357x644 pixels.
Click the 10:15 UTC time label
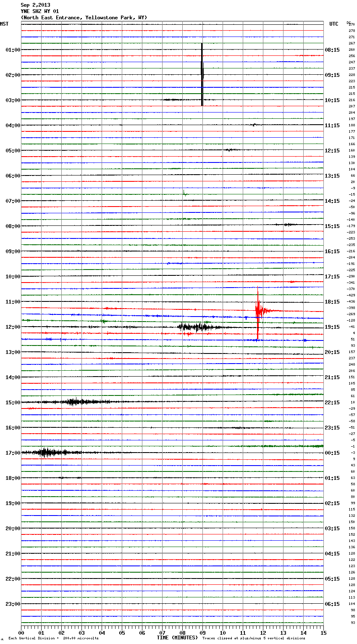pos(332,100)
